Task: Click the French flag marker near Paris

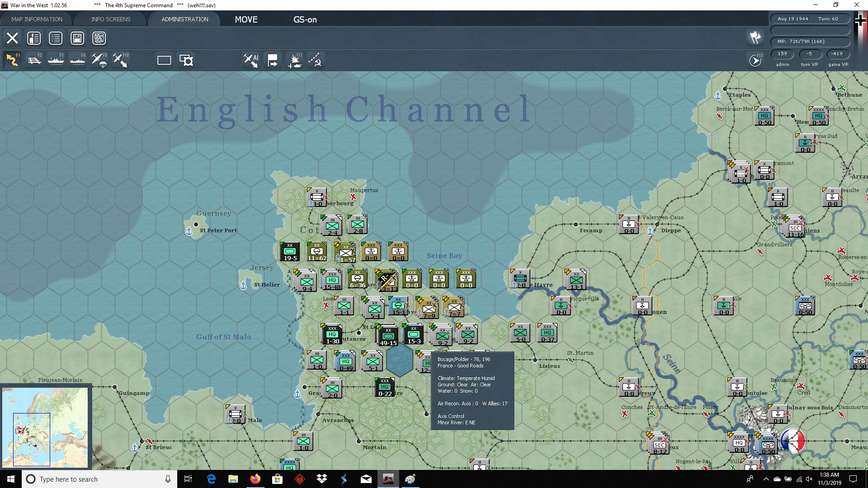Action: pyautogui.click(x=793, y=441)
